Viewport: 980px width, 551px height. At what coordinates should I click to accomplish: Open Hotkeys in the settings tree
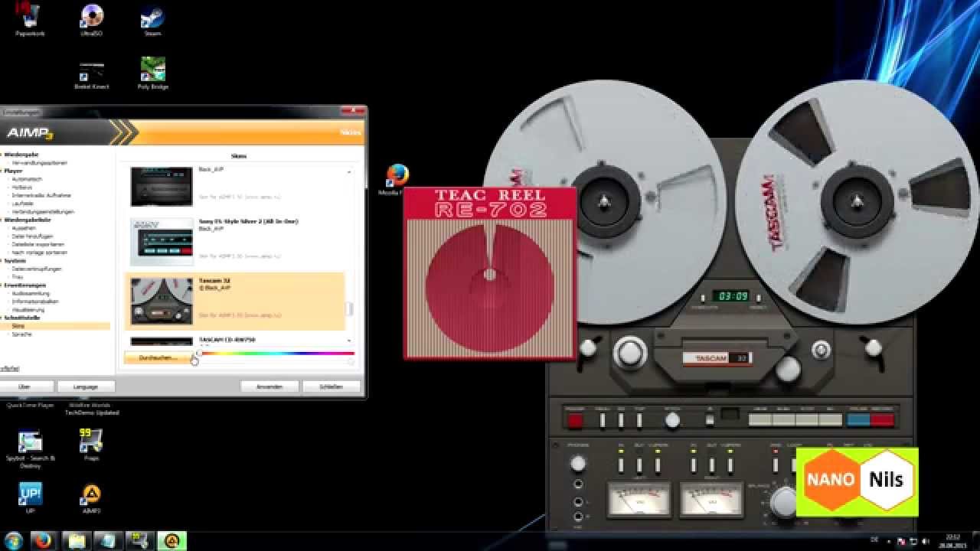click(x=22, y=187)
